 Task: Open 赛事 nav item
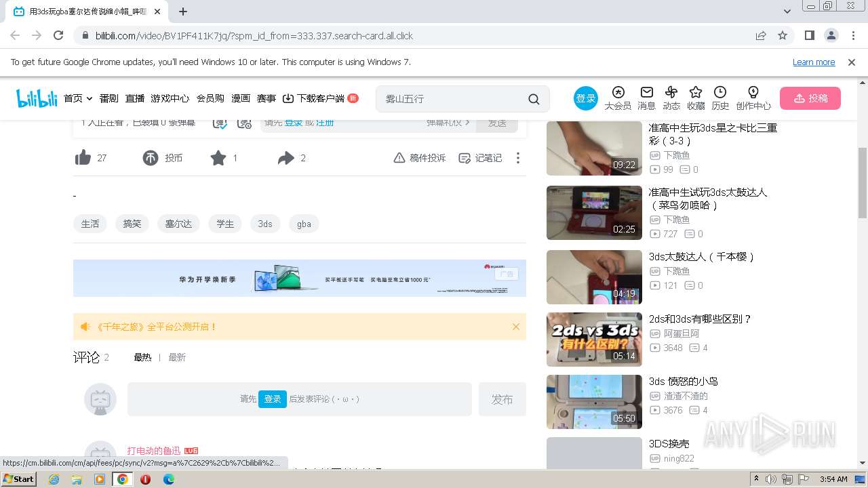coord(267,98)
